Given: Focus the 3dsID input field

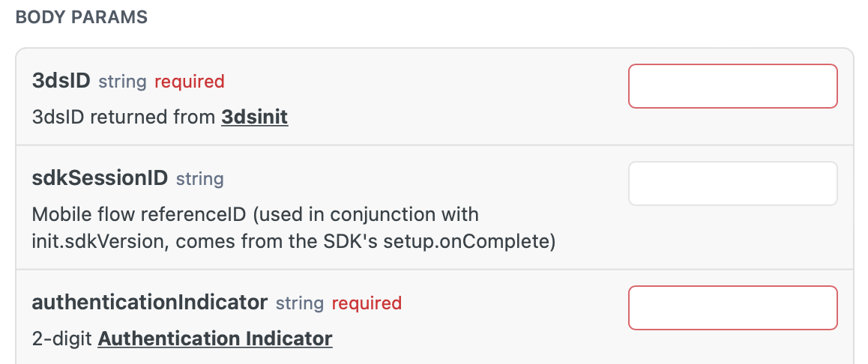Looking at the screenshot, I should point(732,86).
